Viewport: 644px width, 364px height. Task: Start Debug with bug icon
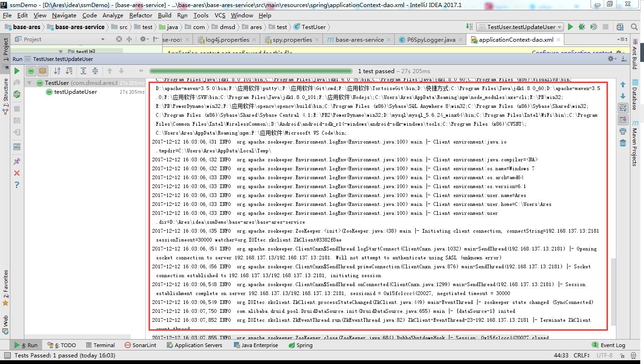click(582, 27)
